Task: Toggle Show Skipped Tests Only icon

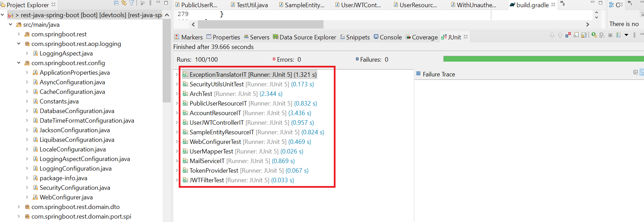Action: pyautogui.click(x=576, y=35)
